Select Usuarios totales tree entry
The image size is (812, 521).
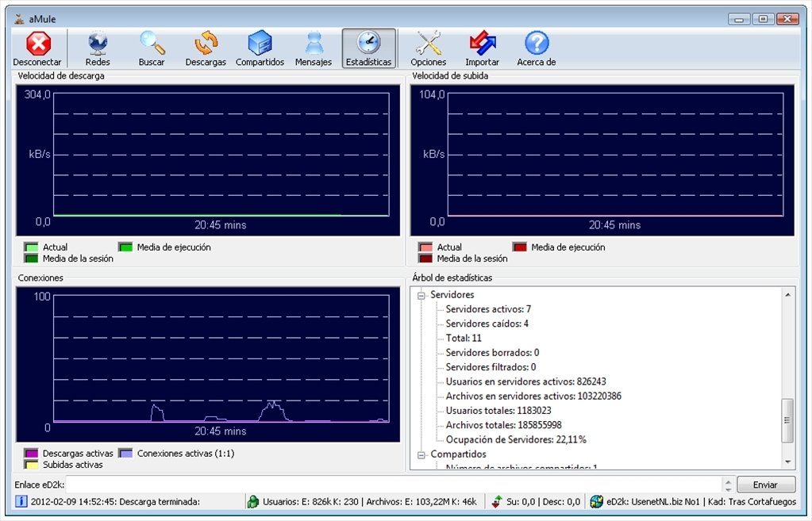[x=498, y=411]
